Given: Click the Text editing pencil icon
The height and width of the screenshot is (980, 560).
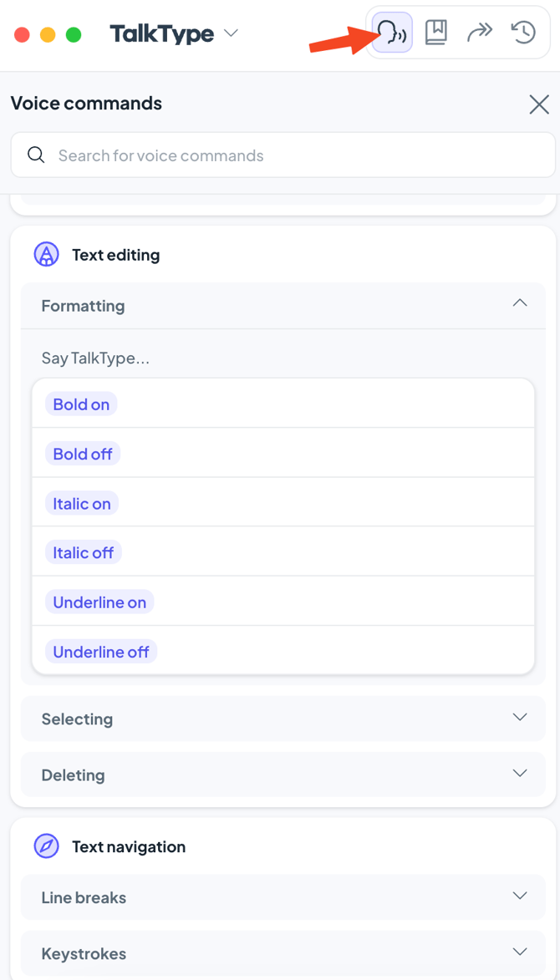Looking at the screenshot, I should pyautogui.click(x=46, y=255).
